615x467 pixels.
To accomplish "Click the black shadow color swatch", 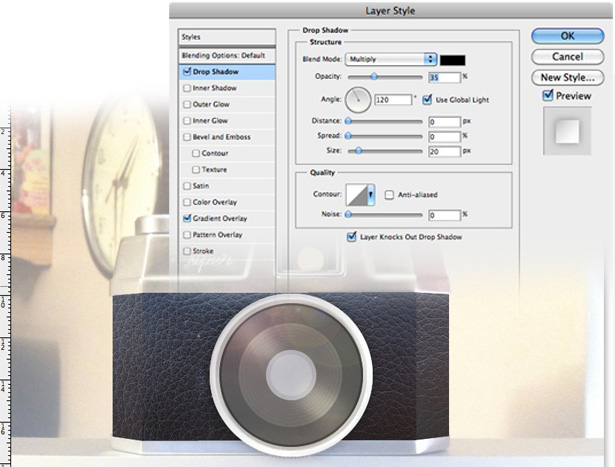I will point(453,60).
